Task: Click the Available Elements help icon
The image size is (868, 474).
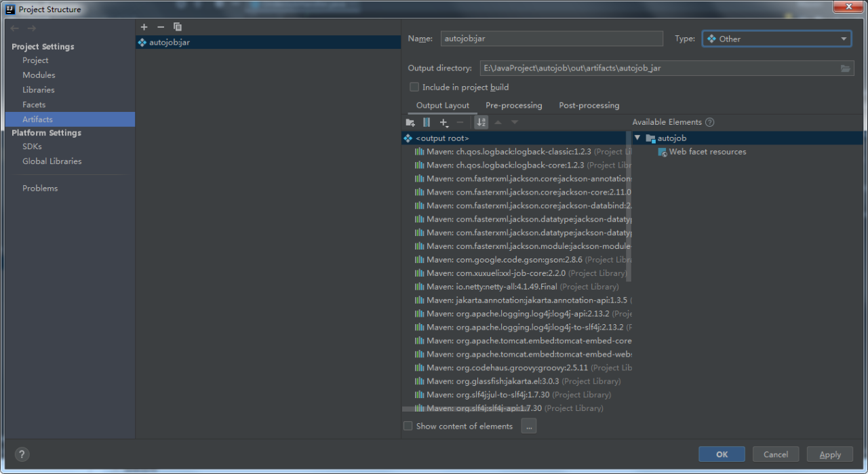Action: click(709, 123)
